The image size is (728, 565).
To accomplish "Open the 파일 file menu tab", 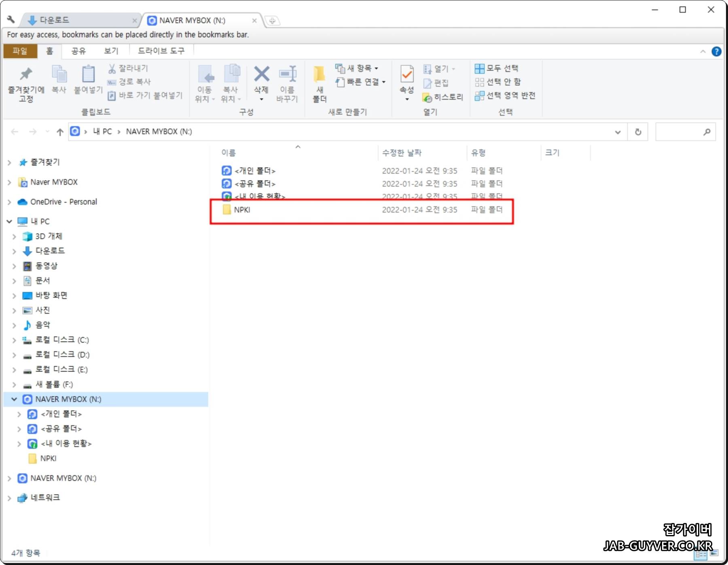I will tap(20, 51).
